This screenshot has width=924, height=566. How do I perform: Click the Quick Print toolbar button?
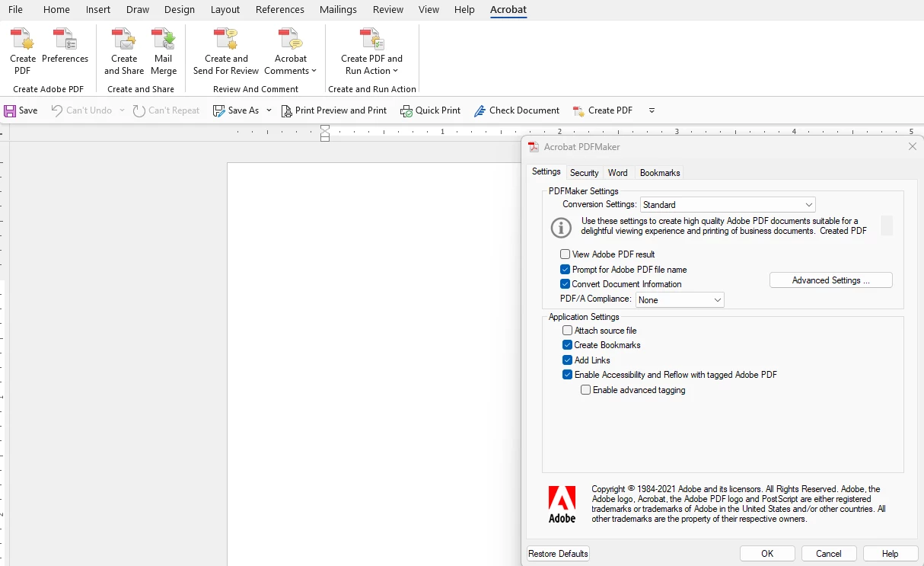(430, 110)
